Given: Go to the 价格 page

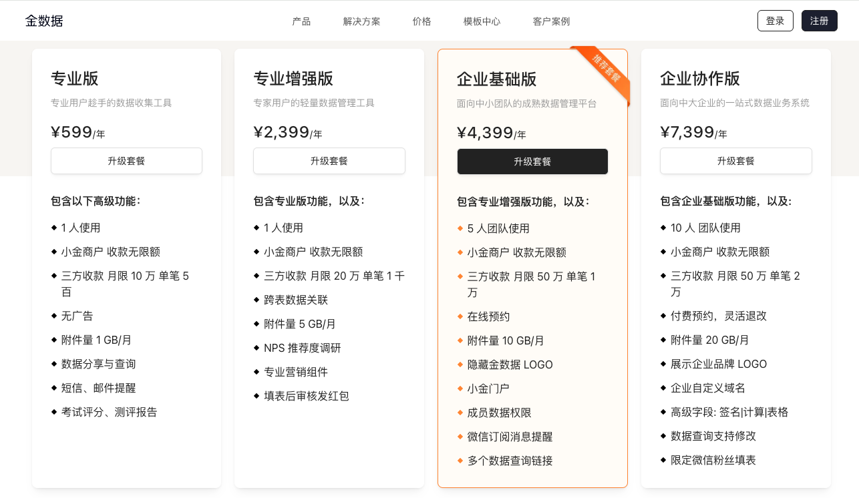Looking at the screenshot, I should [x=421, y=21].
